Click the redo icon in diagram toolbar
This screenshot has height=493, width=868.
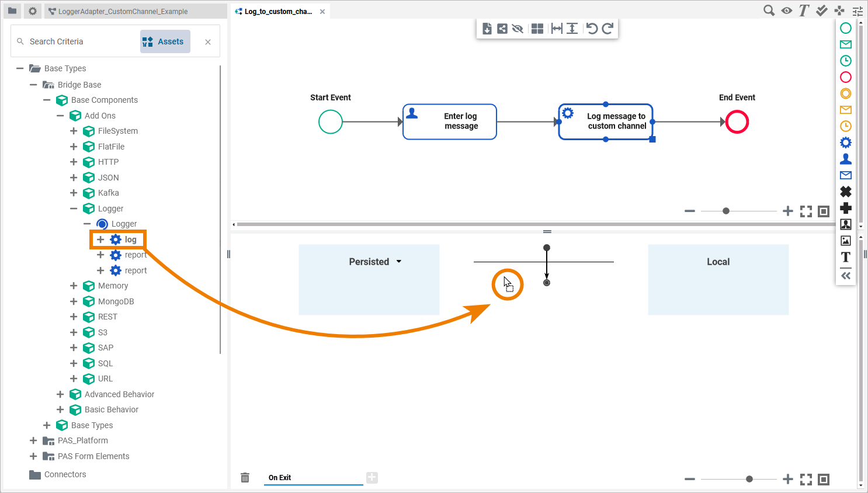click(x=607, y=29)
